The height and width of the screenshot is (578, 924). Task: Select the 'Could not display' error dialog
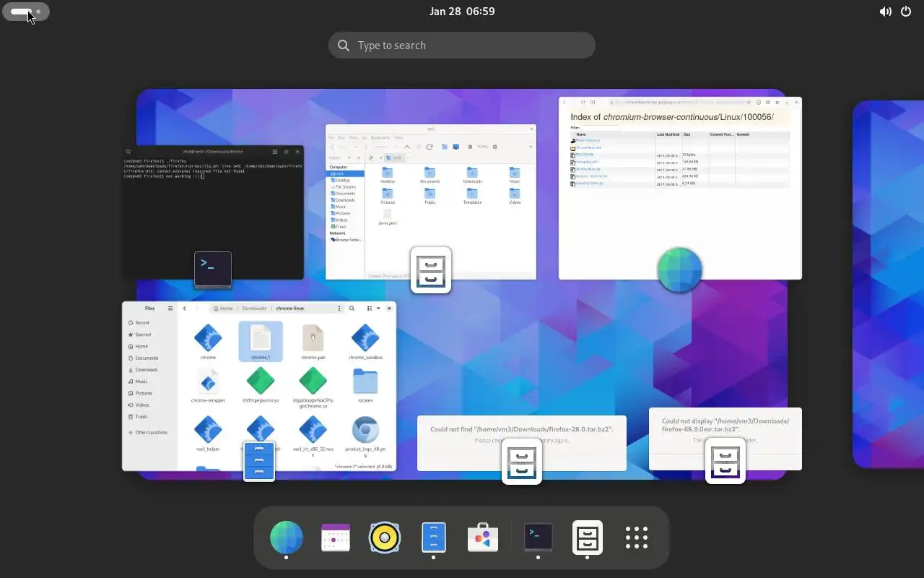pyautogui.click(x=725, y=439)
